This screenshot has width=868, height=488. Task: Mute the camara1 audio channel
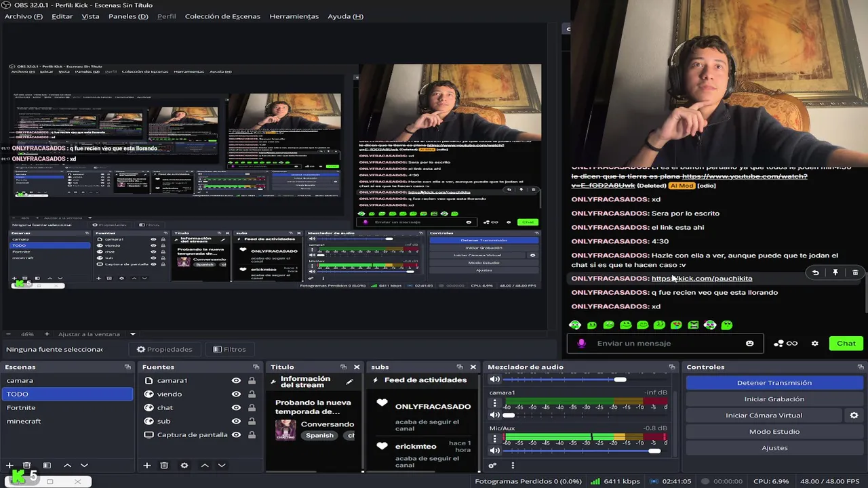click(x=494, y=415)
